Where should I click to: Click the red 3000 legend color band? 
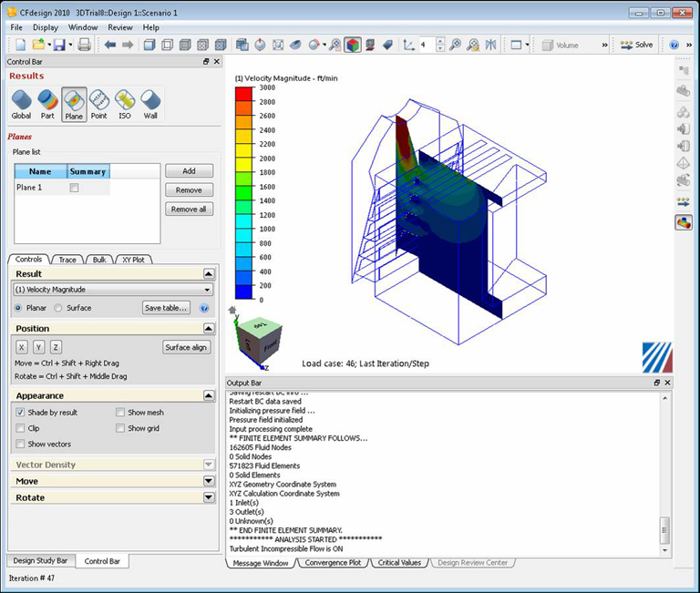(243, 94)
